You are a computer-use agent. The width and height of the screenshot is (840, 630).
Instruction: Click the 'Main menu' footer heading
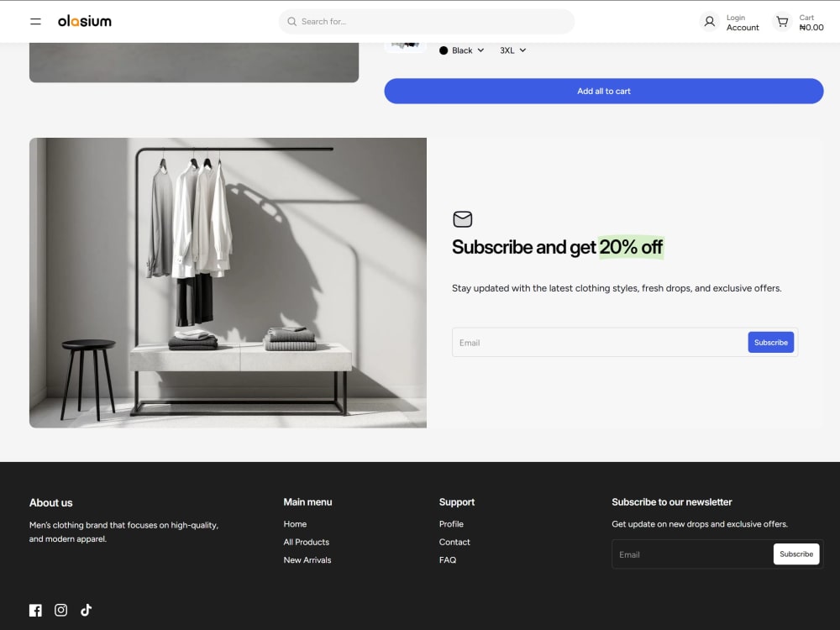308,502
